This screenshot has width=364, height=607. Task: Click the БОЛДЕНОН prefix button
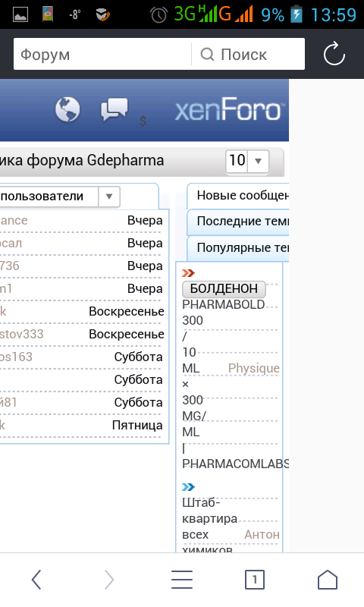[x=224, y=288]
